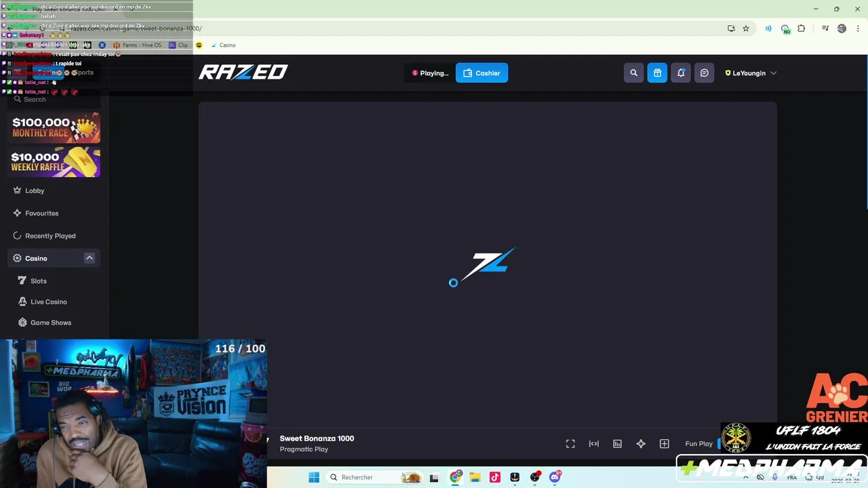Open Farms - Hive OS bookmark

click(x=138, y=45)
